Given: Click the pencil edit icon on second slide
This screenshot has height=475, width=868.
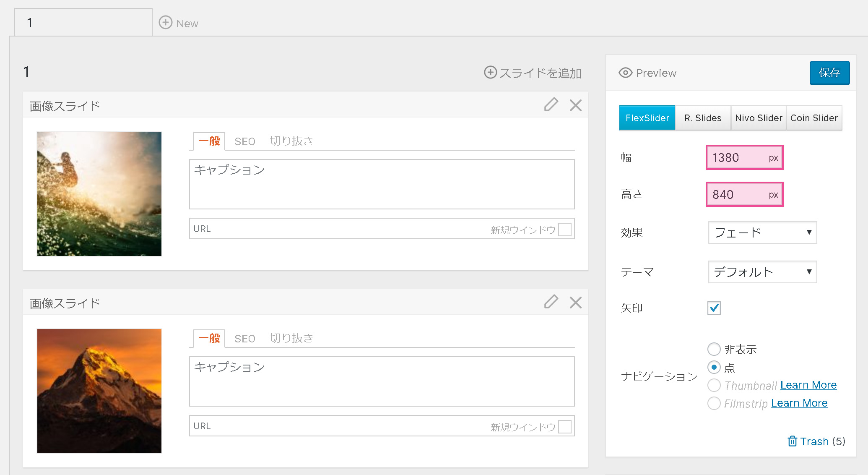Looking at the screenshot, I should pos(551,302).
